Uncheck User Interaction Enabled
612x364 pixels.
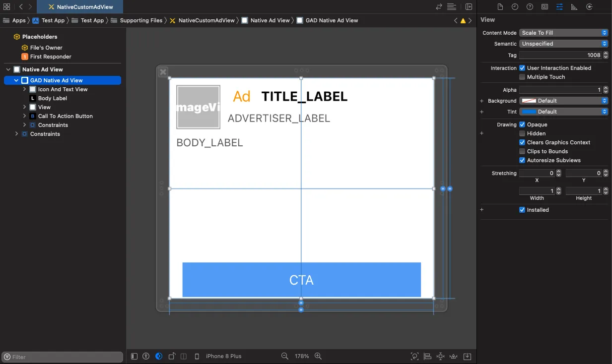coord(522,68)
